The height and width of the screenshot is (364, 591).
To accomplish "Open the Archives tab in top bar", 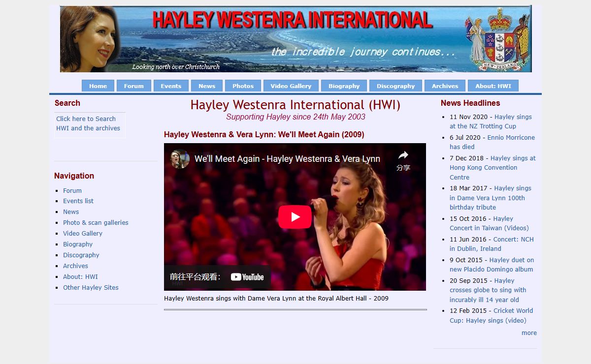I will pos(445,86).
